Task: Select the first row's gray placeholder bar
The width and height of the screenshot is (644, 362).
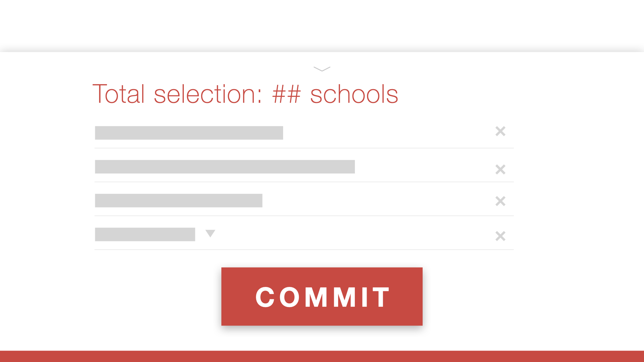Action: pyautogui.click(x=189, y=133)
